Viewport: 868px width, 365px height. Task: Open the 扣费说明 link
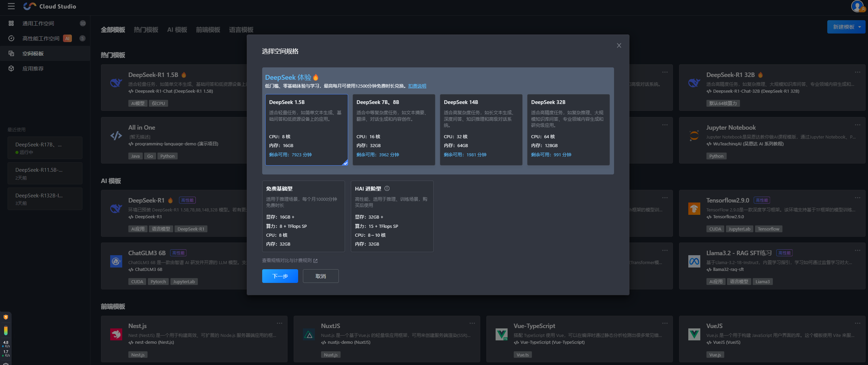pyautogui.click(x=417, y=86)
